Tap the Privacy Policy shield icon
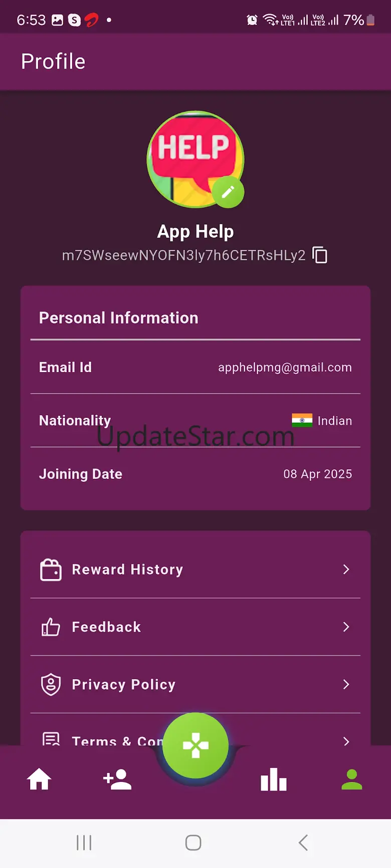Screen dimensions: 391x868 pos(51,685)
